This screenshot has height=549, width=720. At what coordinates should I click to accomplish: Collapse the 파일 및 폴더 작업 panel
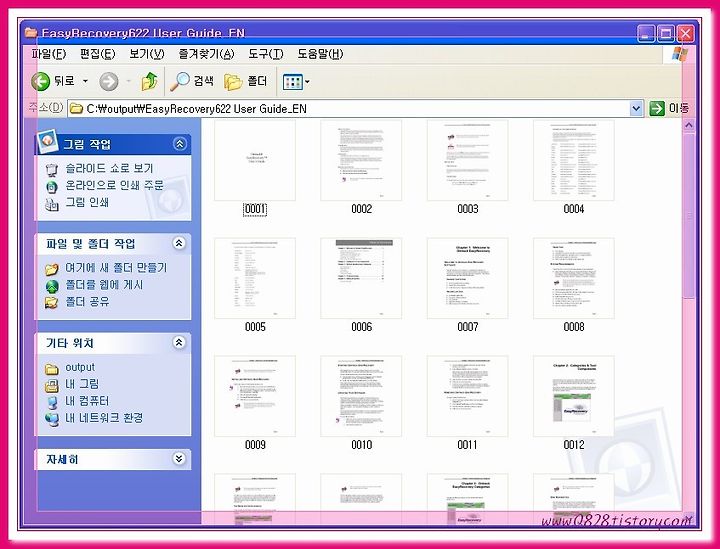[x=179, y=243]
